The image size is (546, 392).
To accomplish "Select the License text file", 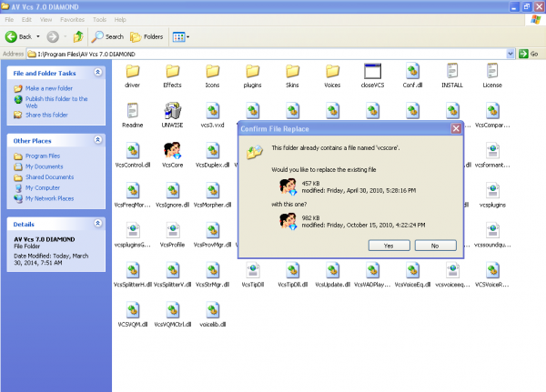I will click(492, 72).
